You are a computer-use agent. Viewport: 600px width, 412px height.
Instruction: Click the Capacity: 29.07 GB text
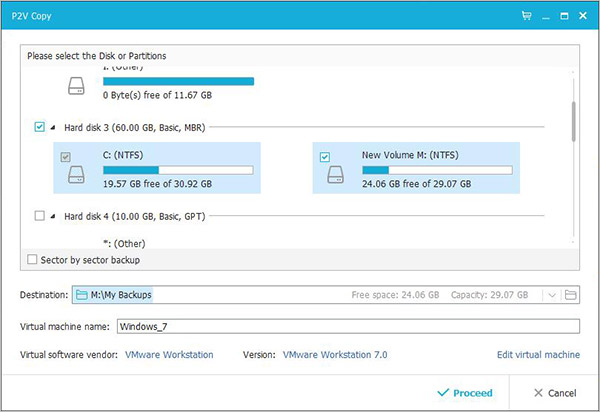click(x=489, y=295)
